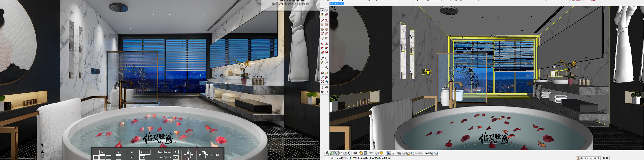644x160 pixels.
Task: Click the status bar user profile icon
Action: (332, 158)
